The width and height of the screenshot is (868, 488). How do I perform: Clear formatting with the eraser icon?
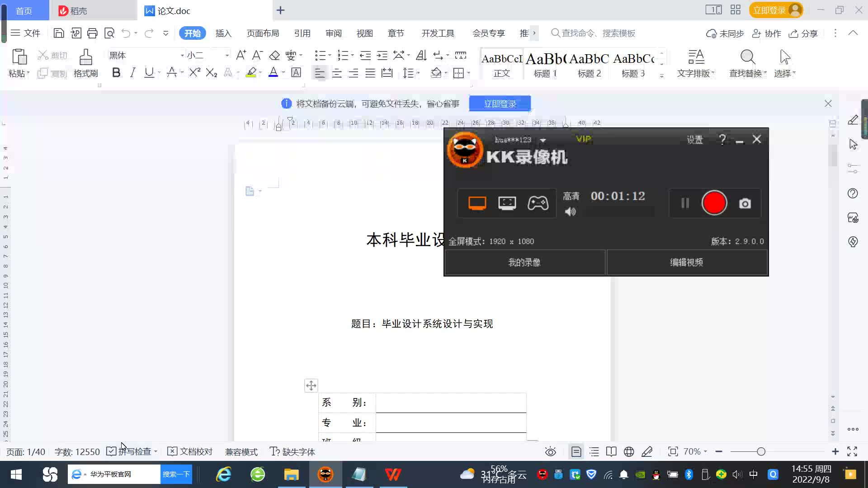coord(274,55)
